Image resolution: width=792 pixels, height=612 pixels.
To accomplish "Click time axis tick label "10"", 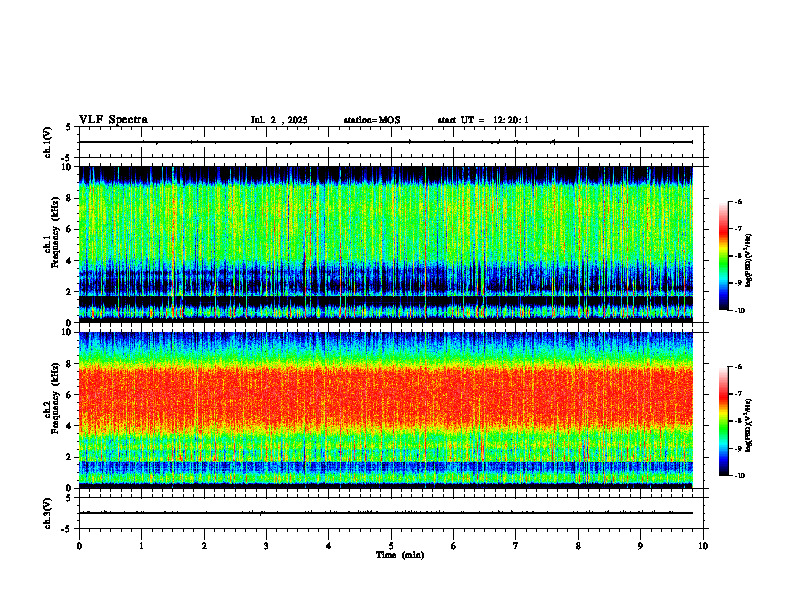I will click(x=703, y=546).
